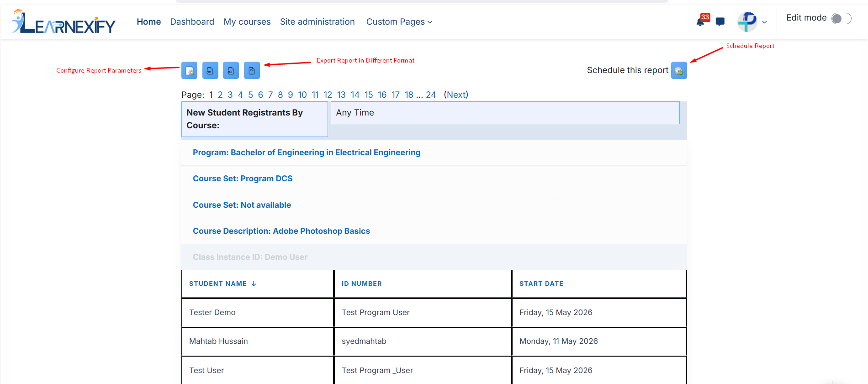Screen dimensions: 868x384
Task: Jump to page 24 of results
Action: (x=431, y=95)
